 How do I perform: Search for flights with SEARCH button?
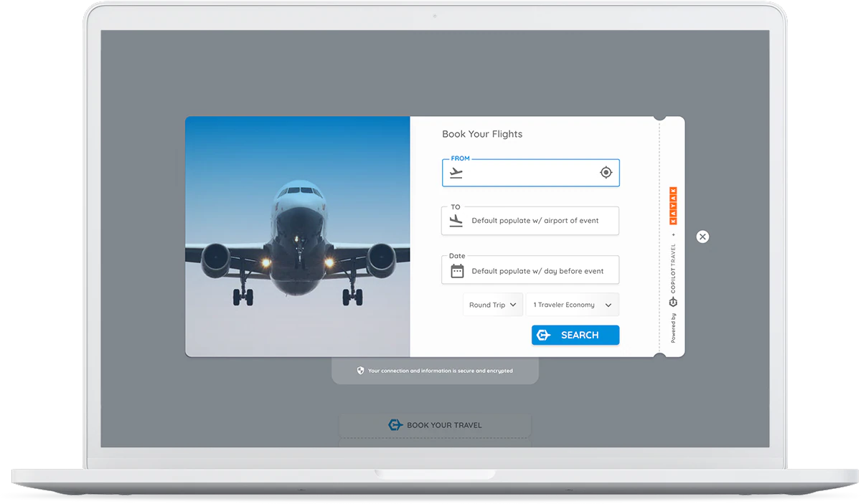[x=575, y=335]
